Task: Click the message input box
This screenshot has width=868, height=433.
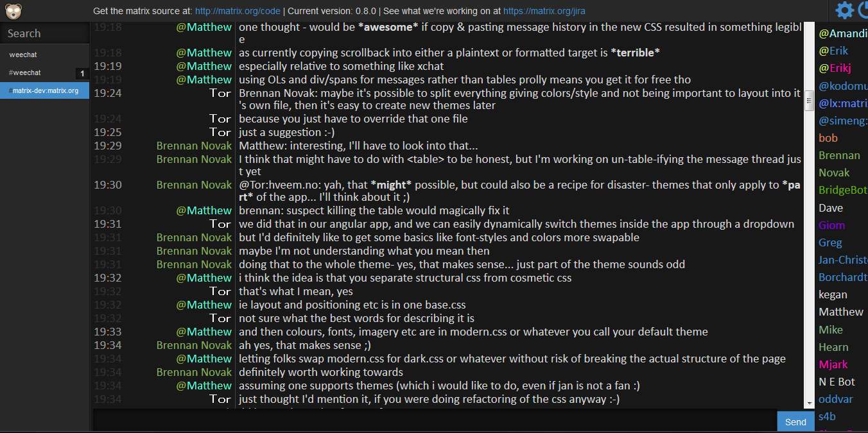Action: pos(435,421)
